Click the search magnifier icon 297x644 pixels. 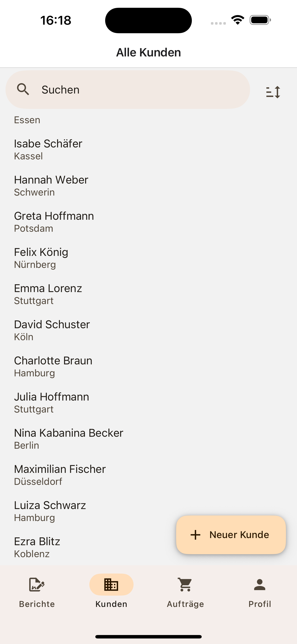click(x=23, y=89)
